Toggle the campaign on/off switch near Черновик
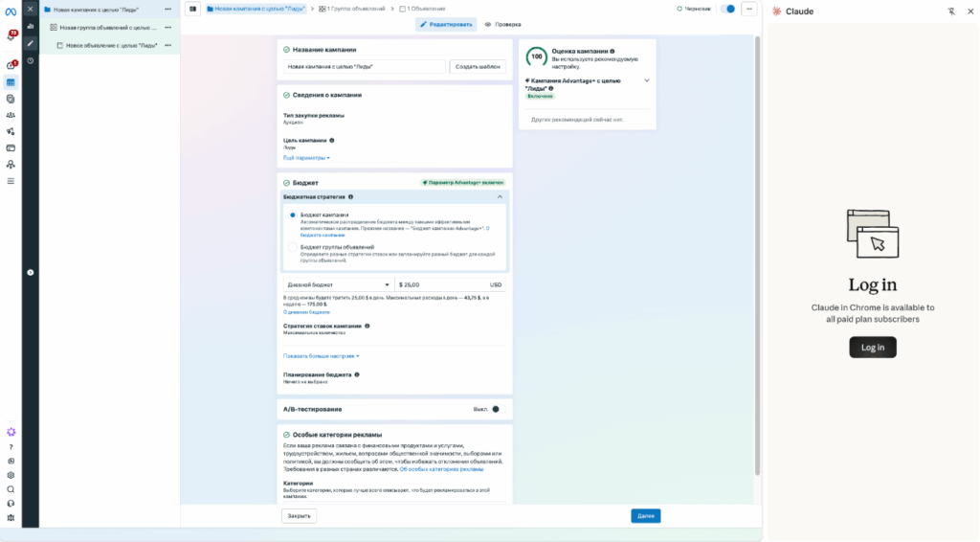Screen dimensions: 980x542 click(x=727, y=9)
